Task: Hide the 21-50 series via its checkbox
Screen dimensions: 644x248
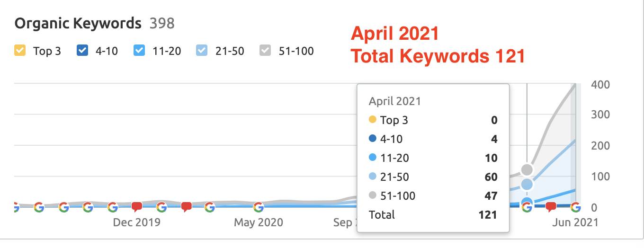Action: (x=202, y=50)
